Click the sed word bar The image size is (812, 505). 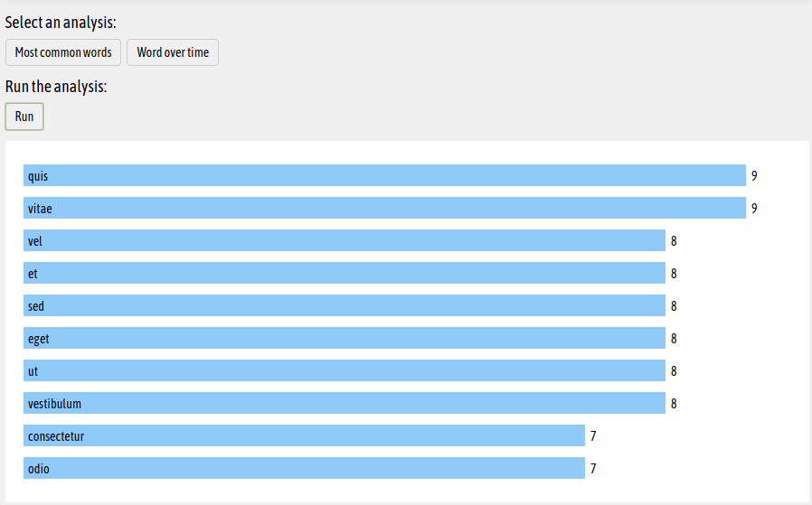pyautogui.click(x=345, y=305)
